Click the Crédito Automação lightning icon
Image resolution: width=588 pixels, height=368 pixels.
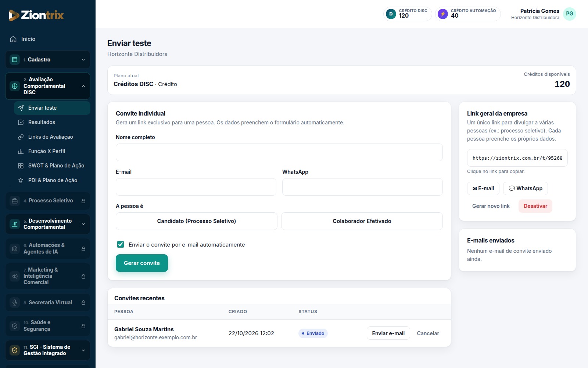[x=443, y=14]
